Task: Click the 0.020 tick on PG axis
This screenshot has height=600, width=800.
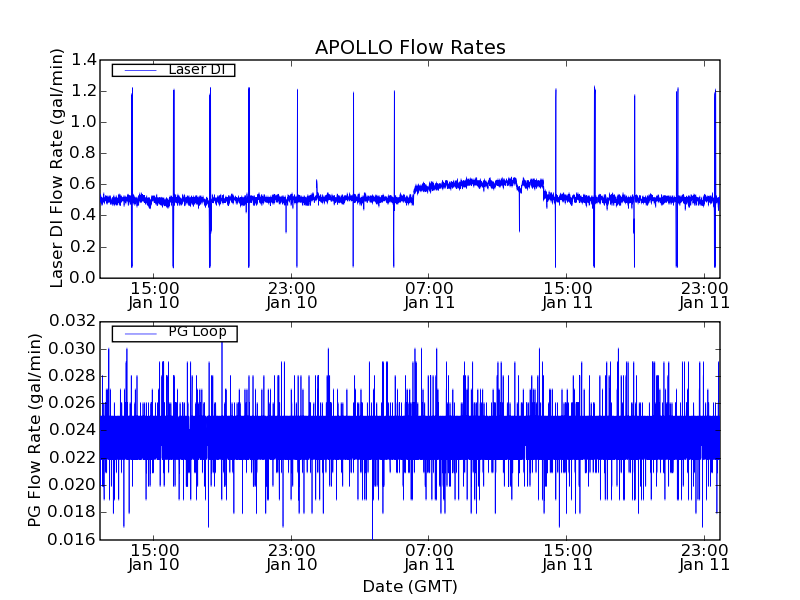Action: (72, 485)
